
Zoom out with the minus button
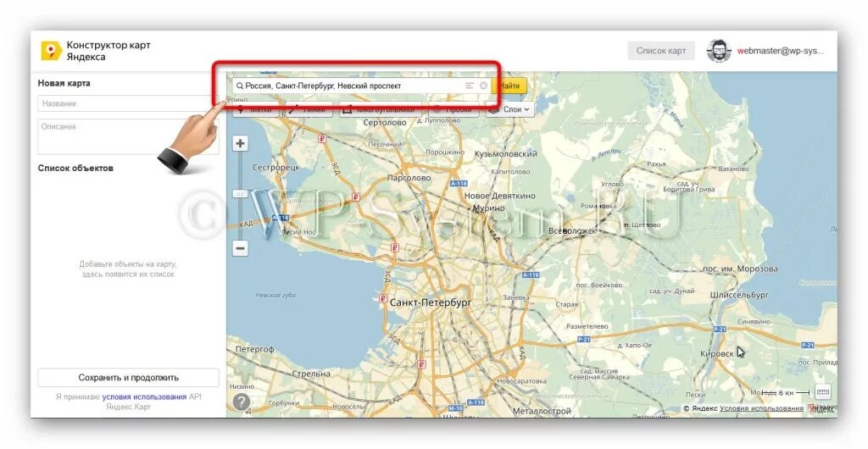click(x=240, y=248)
